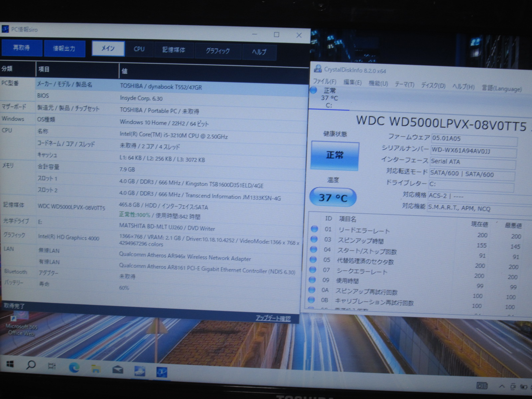Screen dimensions: 532x399
Task: Switch to the グラフィック tab
Action: (218, 51)
